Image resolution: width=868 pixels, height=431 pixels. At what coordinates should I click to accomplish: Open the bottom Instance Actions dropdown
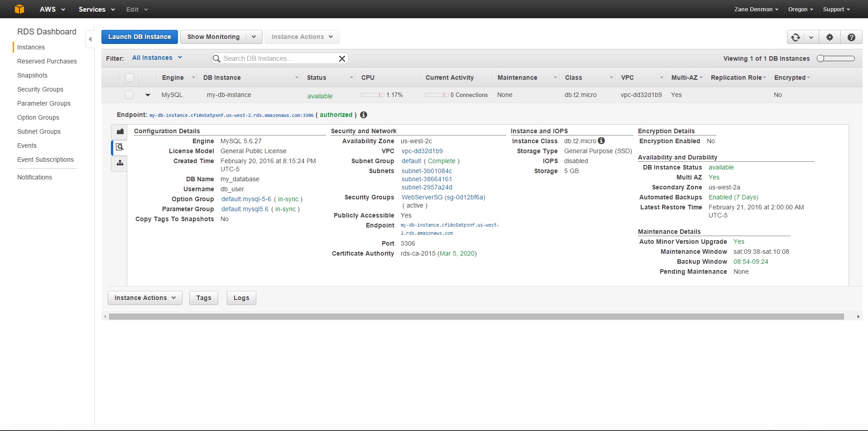click(x=145, y=298)
